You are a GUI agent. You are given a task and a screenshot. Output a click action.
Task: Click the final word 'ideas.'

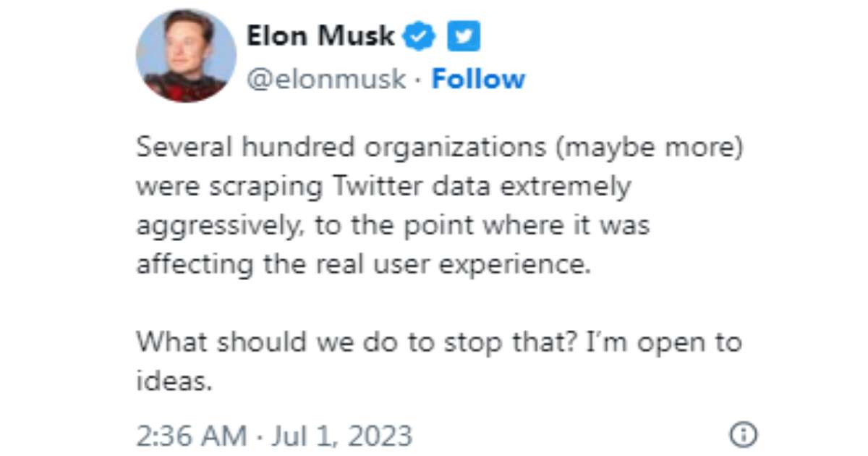(174, 381)
